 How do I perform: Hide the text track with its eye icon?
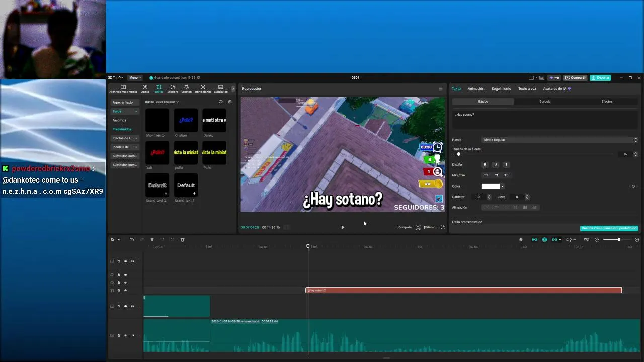coord(125,290)
